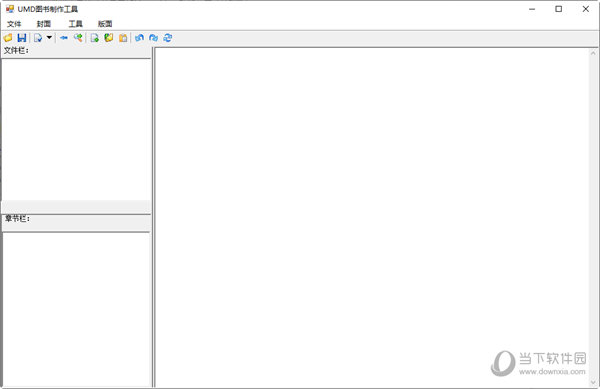The width and height of the screenshot is (600, 389).
Task: Click the orange clipboard paste icon
Action: pyautogui.click(x=123, y=38)
